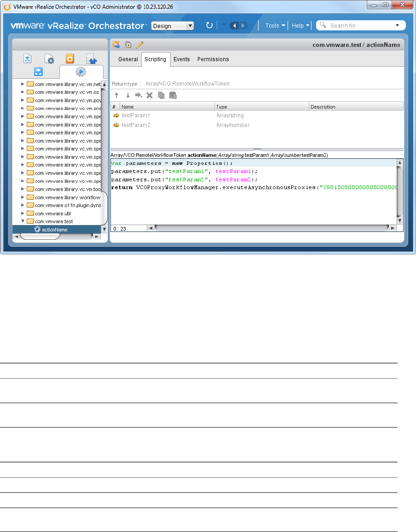Expand the com.vmware.o11n.plugin.dyna folder
The image size is (416, 532).
(x=23, y=205)
